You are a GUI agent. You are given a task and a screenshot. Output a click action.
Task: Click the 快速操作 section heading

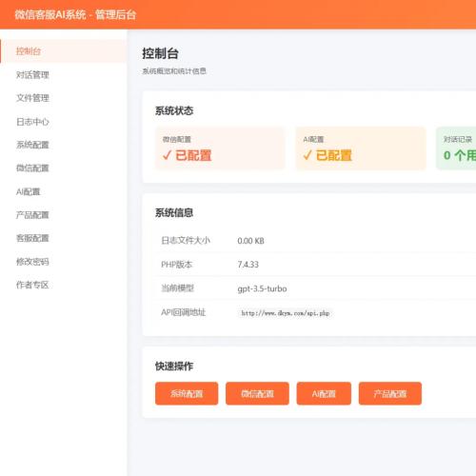174,366
